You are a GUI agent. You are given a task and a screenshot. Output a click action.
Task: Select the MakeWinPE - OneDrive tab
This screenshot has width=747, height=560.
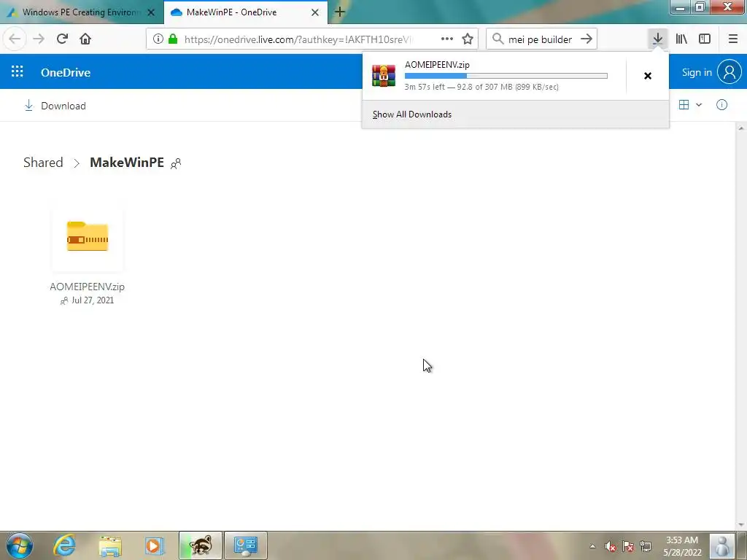tap(231, 12)
